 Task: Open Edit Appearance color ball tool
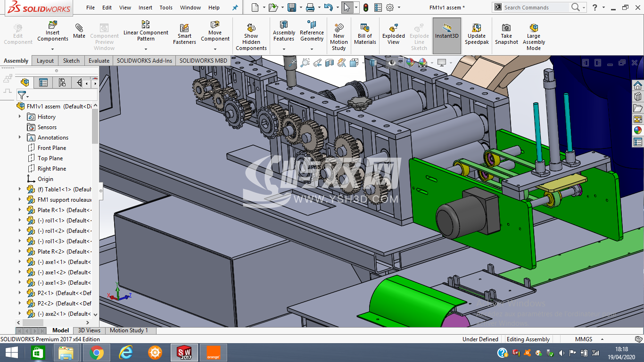(x=410, y=62)
